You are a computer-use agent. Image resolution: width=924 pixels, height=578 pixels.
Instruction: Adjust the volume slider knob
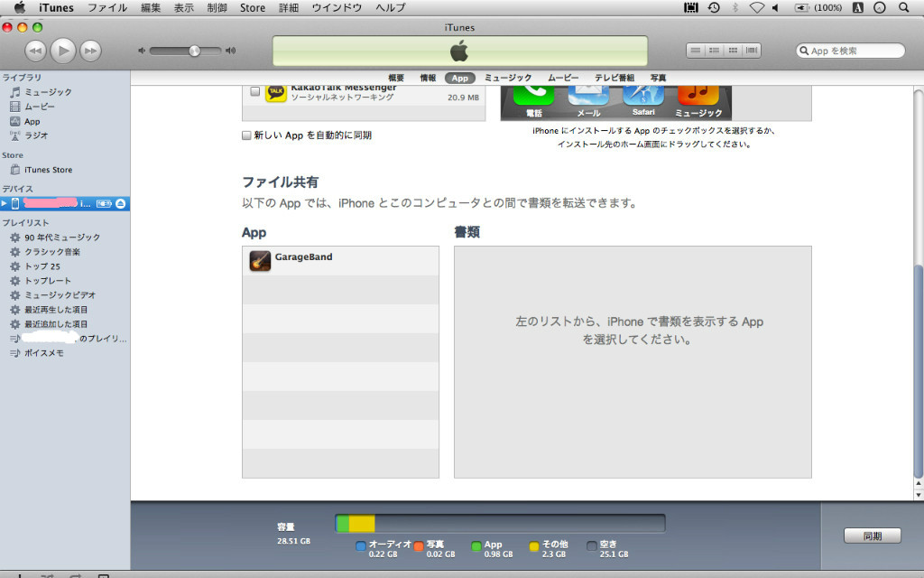[195, 51]
